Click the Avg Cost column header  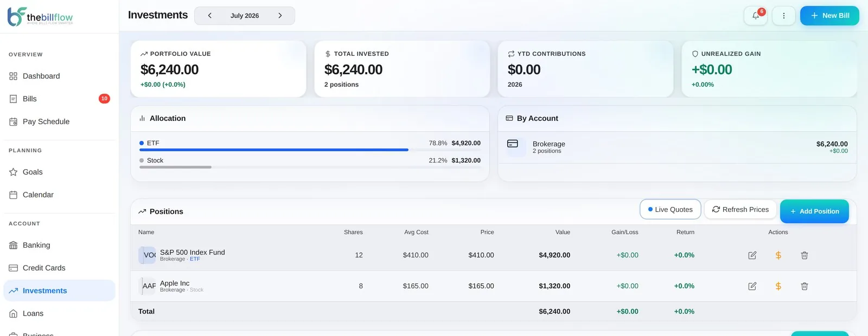pos(416,232)
